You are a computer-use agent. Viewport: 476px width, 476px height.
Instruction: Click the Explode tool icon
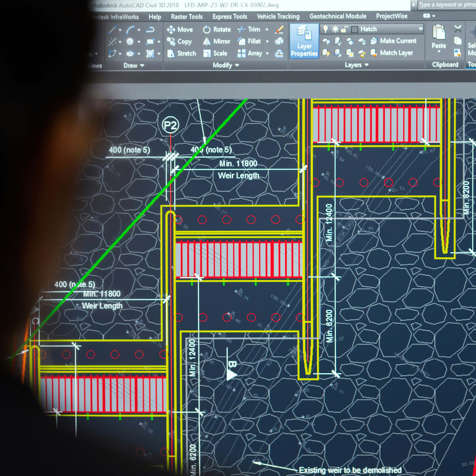(279, 41)
